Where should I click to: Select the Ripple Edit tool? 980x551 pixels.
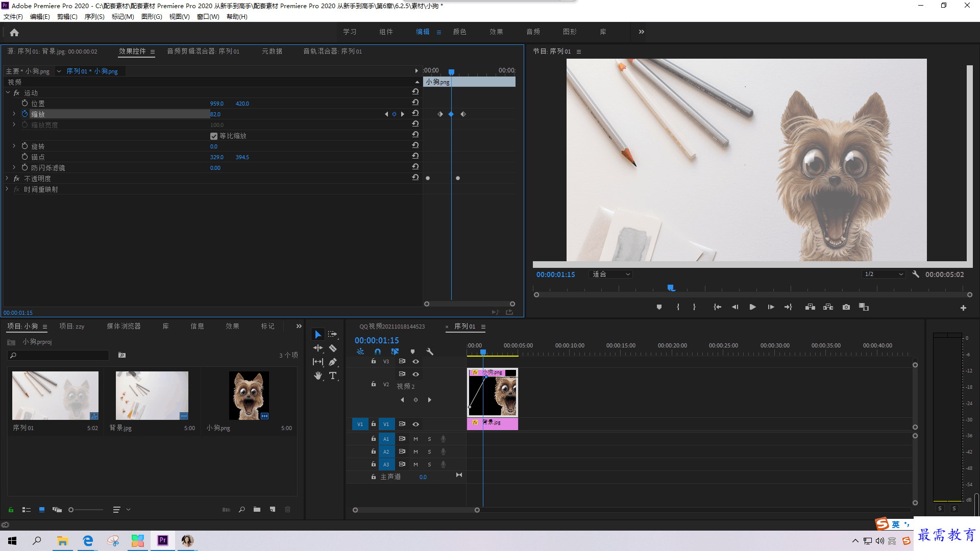point(318,348)
